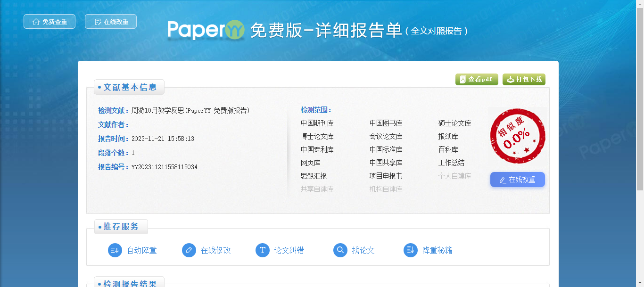Select the 网页库 entry
The image size is (644, 287).
point(311,163)
